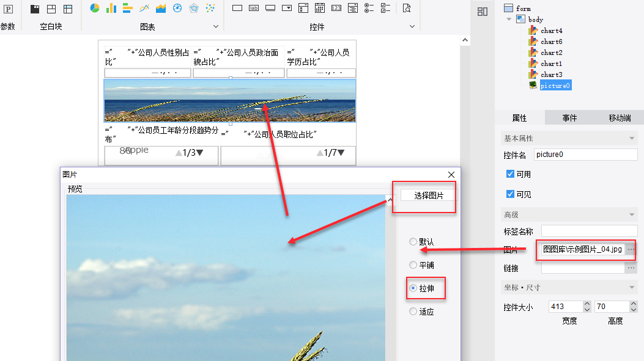Add a label widget
Screen dimensions: 644x361
tap(254, 8)
